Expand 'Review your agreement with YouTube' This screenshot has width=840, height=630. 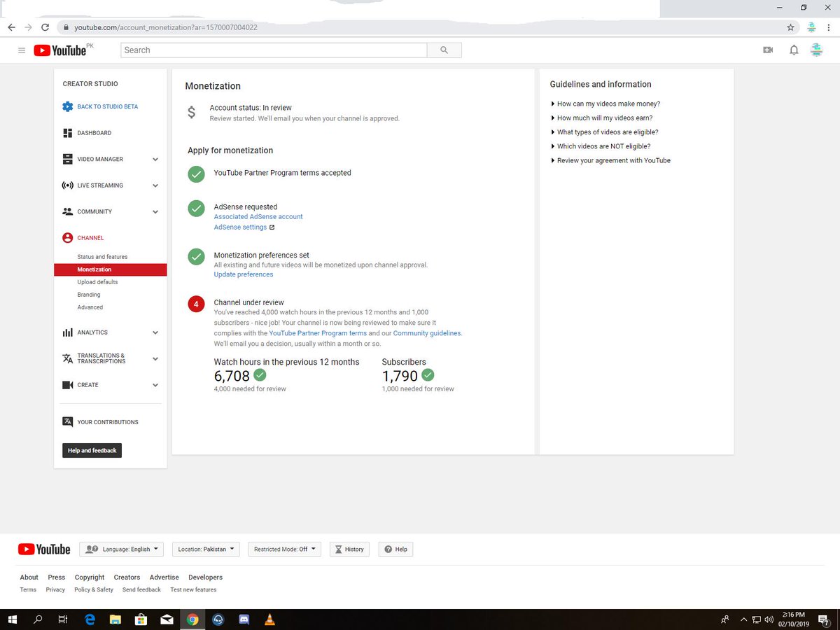[x=611, y=160]
